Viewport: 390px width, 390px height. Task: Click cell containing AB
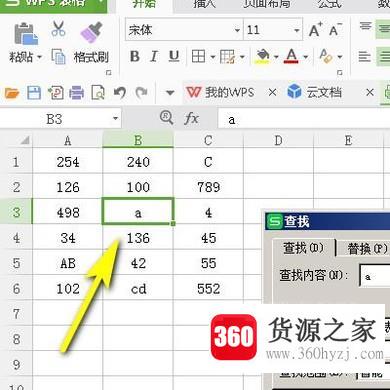tap(68, 263)
